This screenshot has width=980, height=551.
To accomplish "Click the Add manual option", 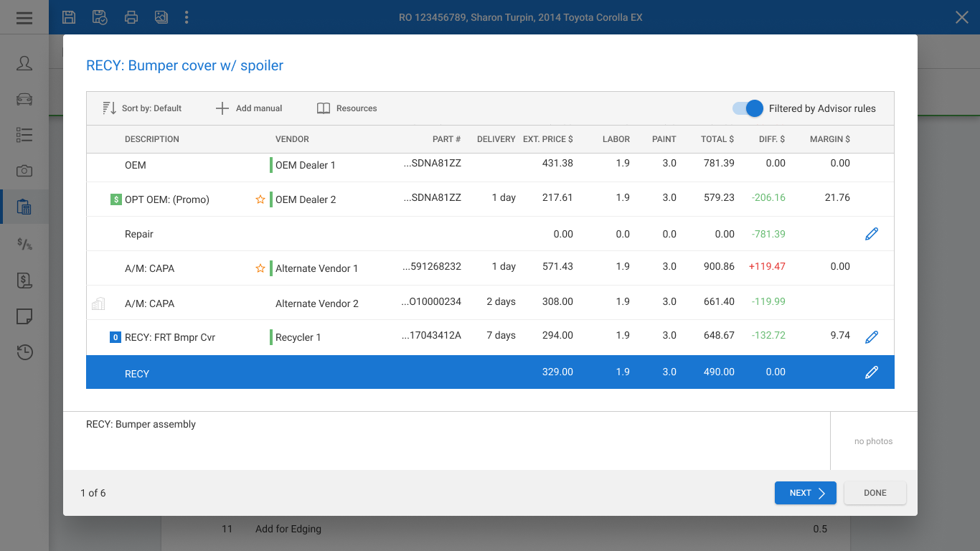I will pos(249,108).
